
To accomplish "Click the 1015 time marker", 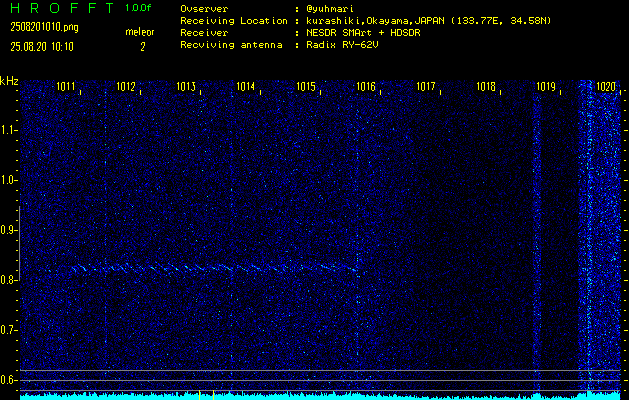I will [x=306, y=87].
